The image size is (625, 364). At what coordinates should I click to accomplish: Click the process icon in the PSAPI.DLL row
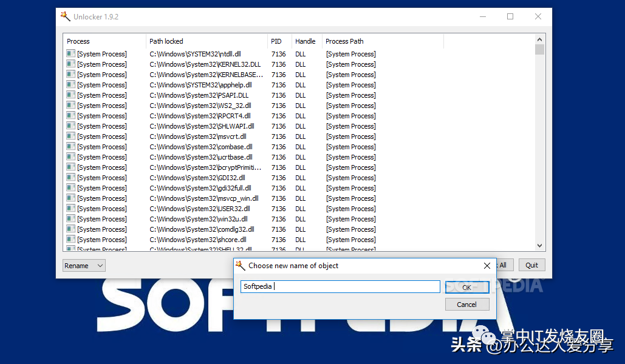pyautogui.click(x=71, y=95)
